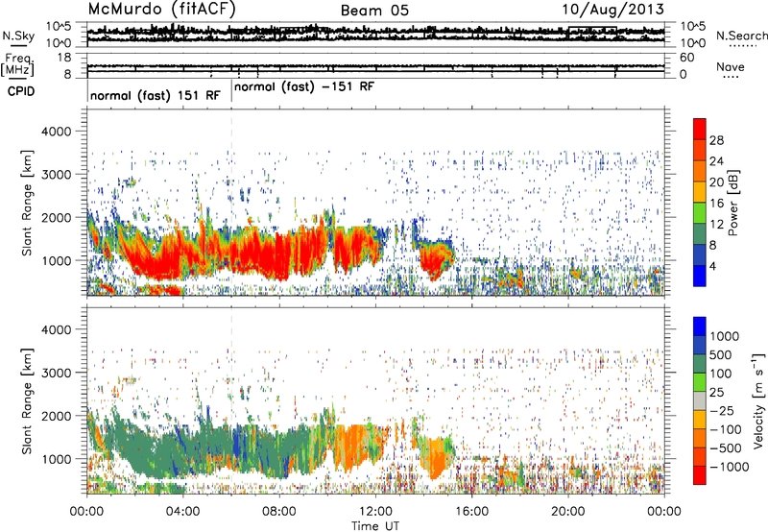
Task: Click the N.Search legend label
Action: [741, 36]
